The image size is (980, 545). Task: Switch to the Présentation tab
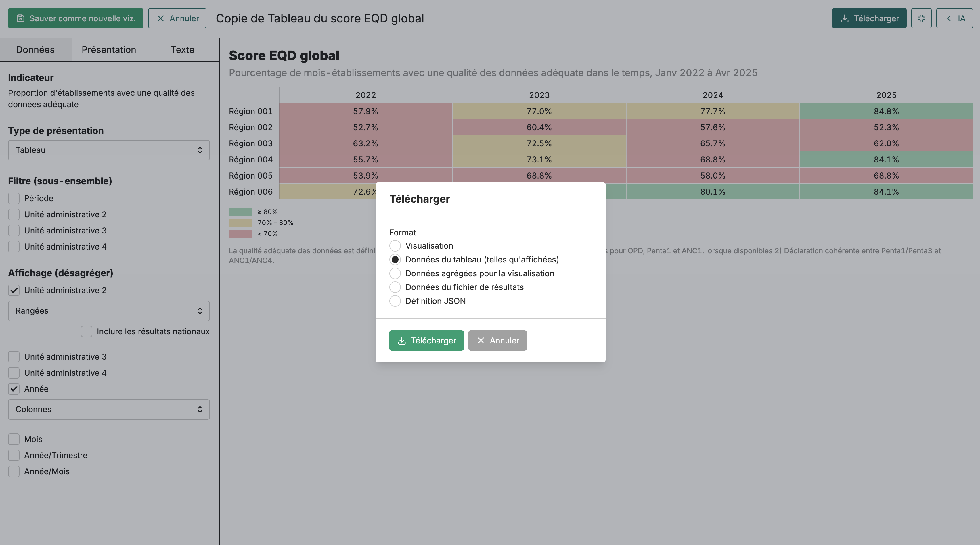click(109, 49)
